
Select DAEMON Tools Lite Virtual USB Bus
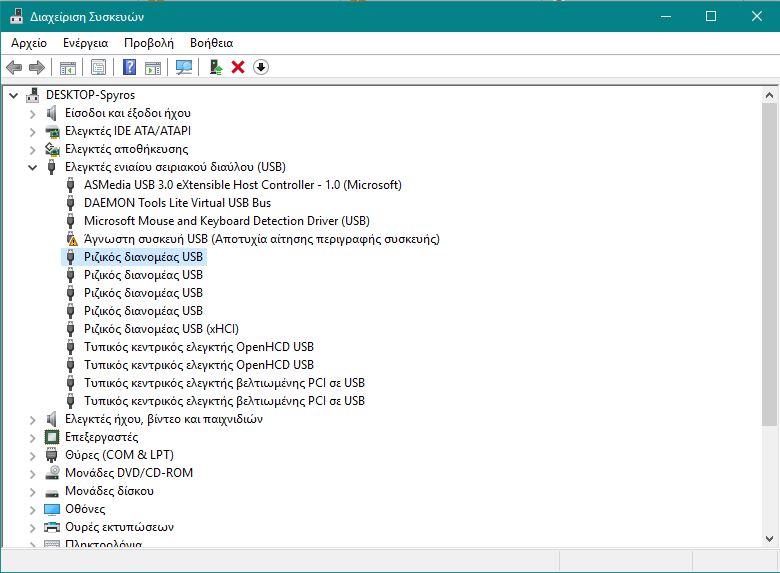click(x=177, y=203)
